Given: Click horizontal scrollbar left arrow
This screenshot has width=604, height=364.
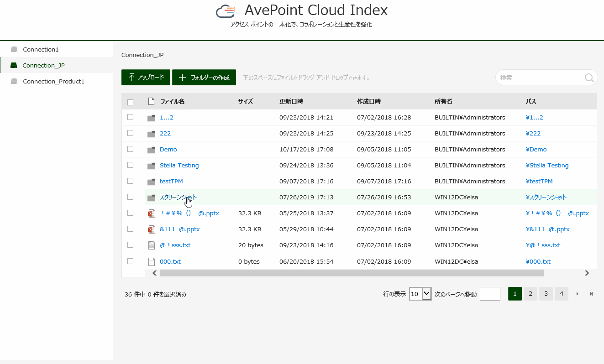Looking at the screenshot, I should pos(155,273).
